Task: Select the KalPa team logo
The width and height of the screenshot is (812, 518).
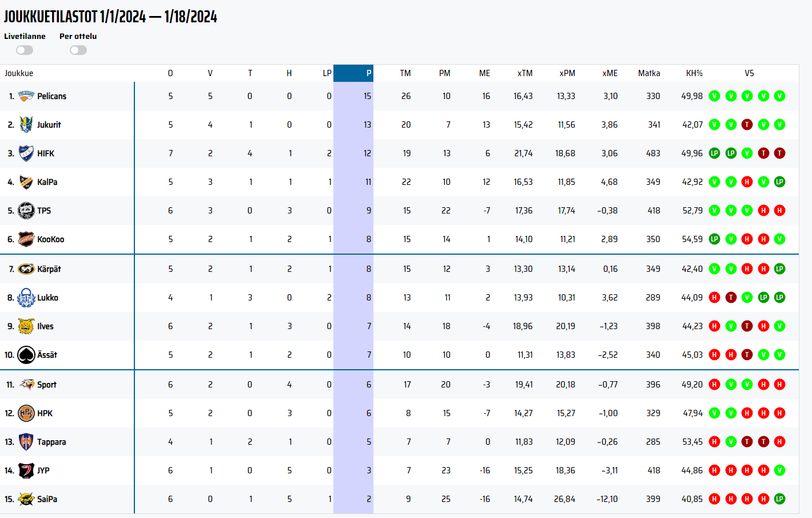Action: click(x=26, y=182)
